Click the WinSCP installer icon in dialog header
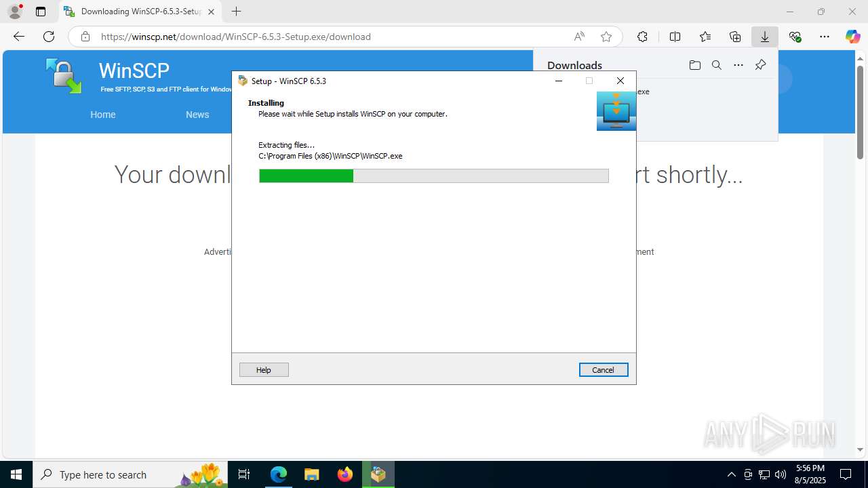 coord(616,111)
